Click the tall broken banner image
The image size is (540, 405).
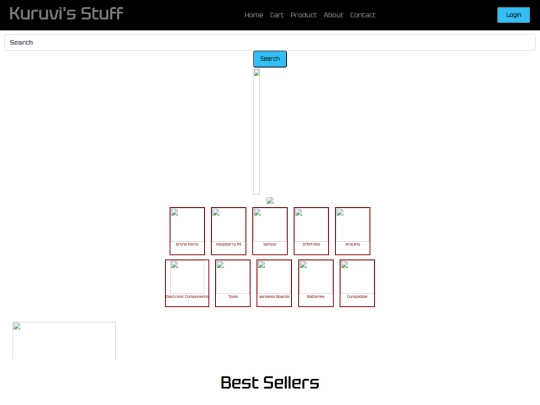tap(257, 132)
